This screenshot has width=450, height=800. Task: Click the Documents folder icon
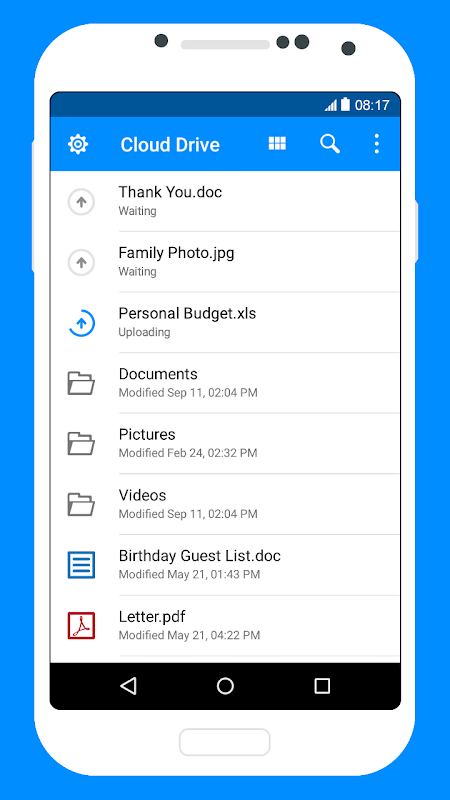pyautogui.click(x=81, y=384)
